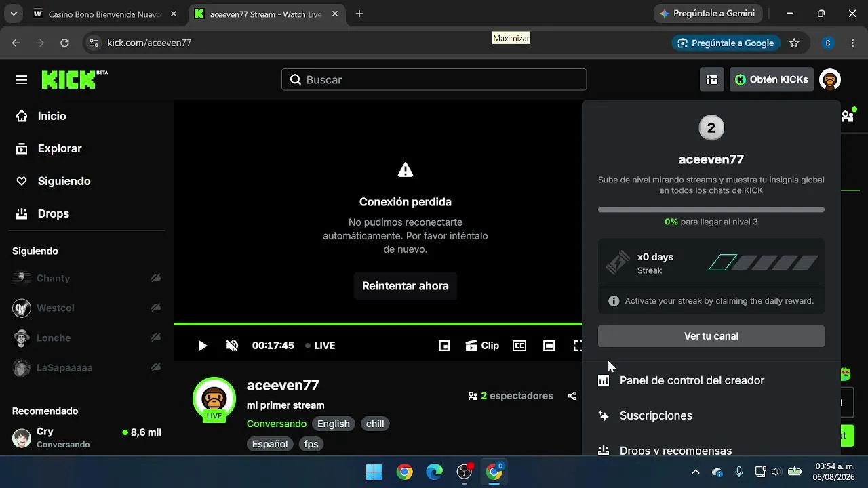The height and width of the screenshot is (488, 868).
Task: Open the Kick hamburger sidebar menu
Action: [x=22, y=80]
